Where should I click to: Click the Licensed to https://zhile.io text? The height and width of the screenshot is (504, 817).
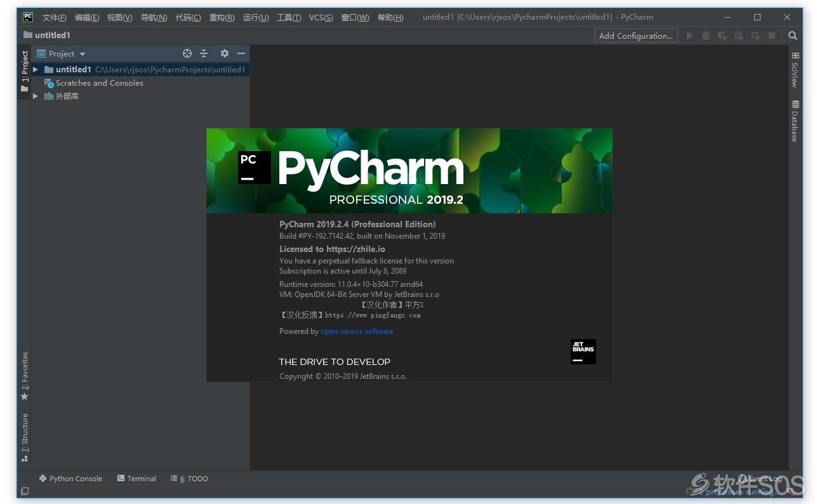tap(332, 249)
